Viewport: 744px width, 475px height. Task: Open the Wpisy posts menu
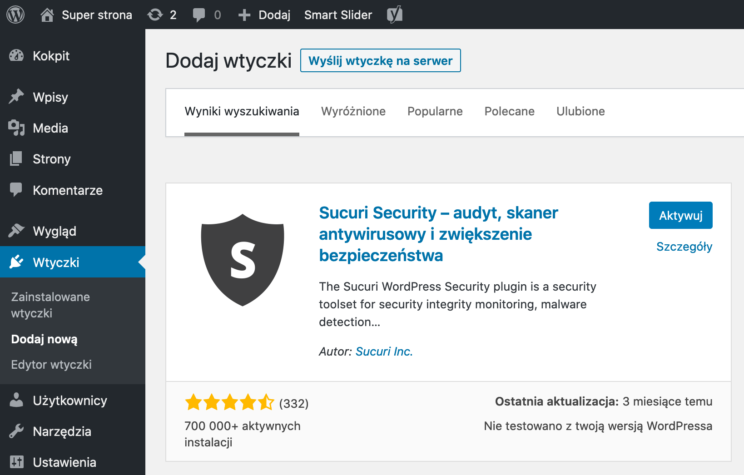[x=50, y=97]
